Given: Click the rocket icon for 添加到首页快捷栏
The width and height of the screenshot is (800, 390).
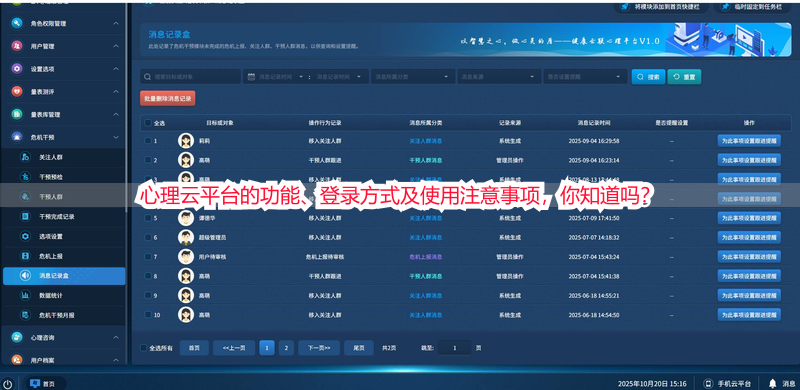Looking at the screenshot, I should point(624,7).
